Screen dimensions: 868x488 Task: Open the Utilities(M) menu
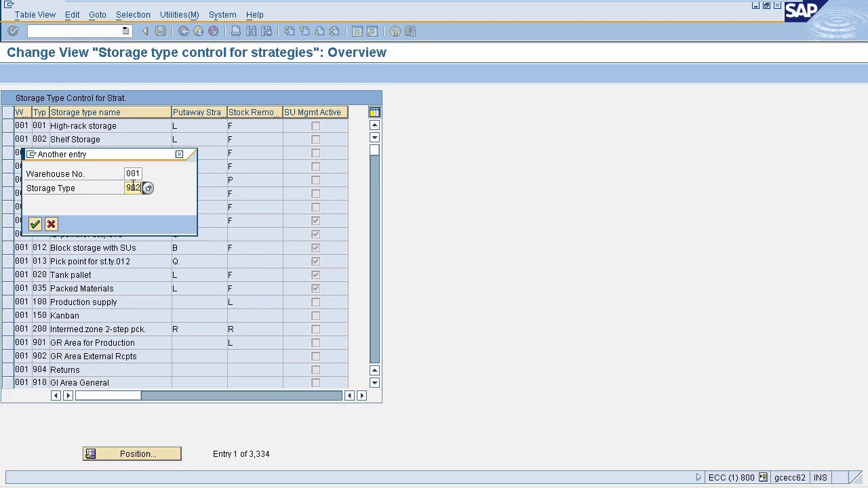pos(179,14)
